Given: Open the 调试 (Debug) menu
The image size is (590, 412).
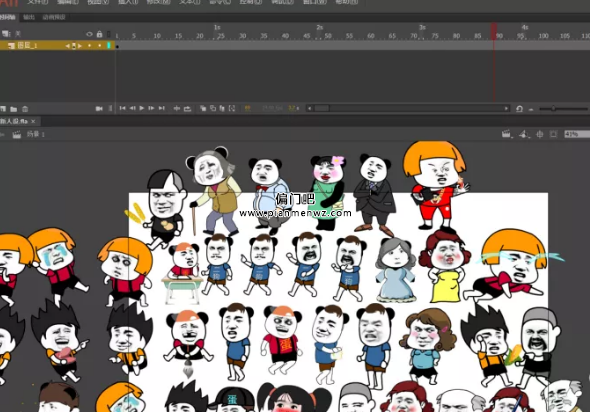Looking at the screenshot, I should (x=282, y=2).
